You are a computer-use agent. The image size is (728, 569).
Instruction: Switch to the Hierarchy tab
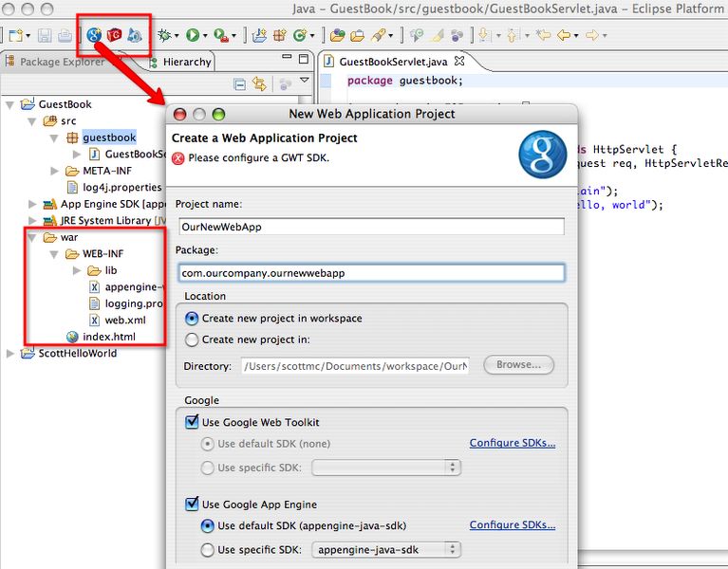tap(181, 62)
